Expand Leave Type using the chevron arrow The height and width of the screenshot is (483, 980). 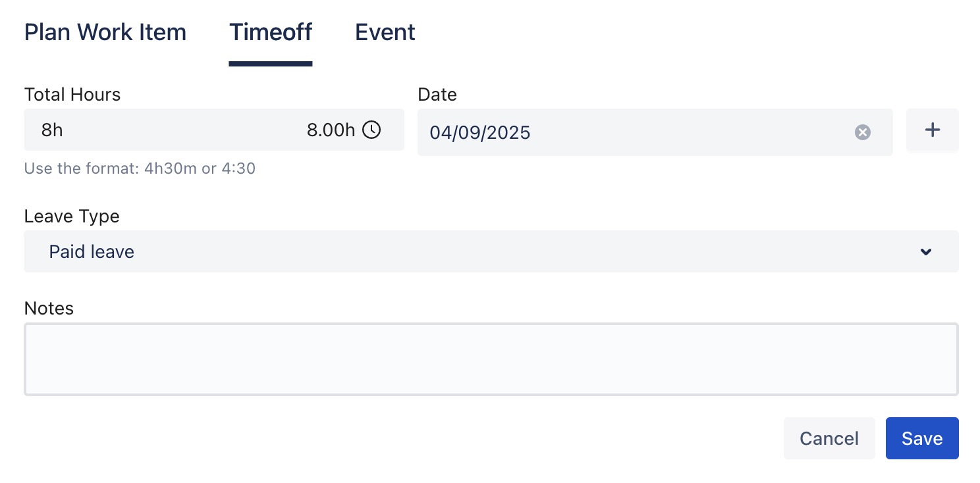pos(926,251)
